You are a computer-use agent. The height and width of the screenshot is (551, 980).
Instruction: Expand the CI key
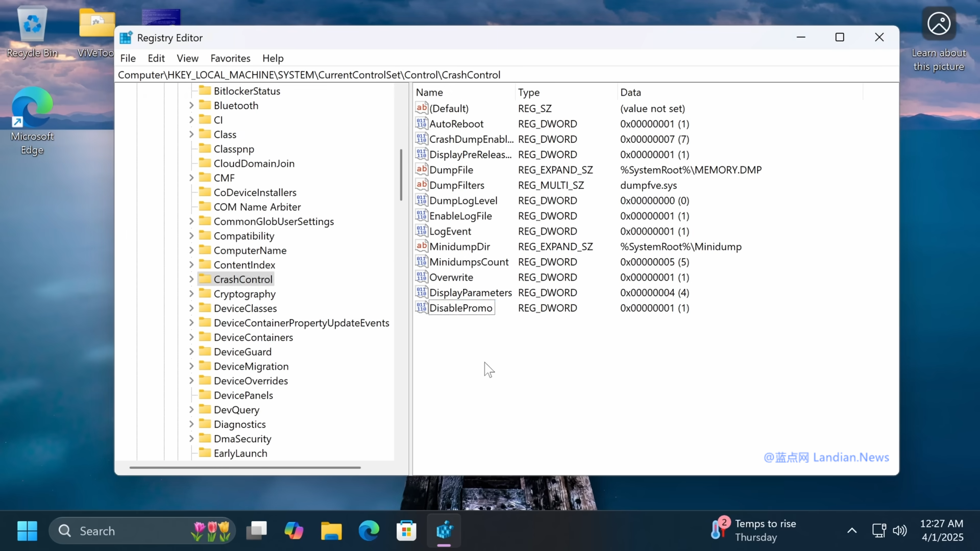191,119
